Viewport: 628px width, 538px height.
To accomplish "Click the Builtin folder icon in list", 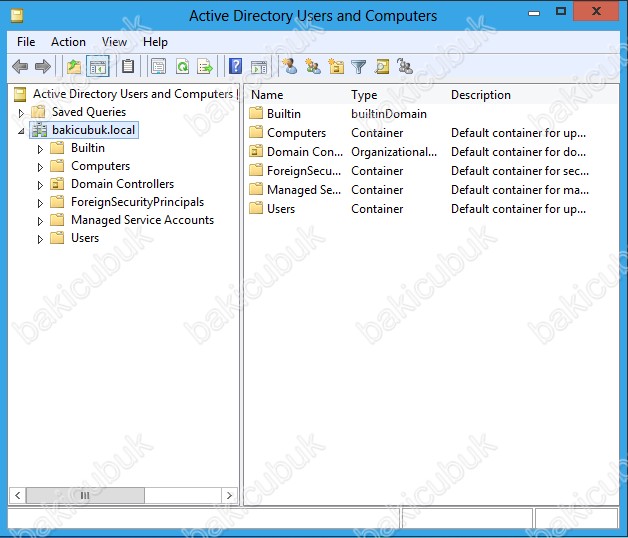I will coord(256,113).
